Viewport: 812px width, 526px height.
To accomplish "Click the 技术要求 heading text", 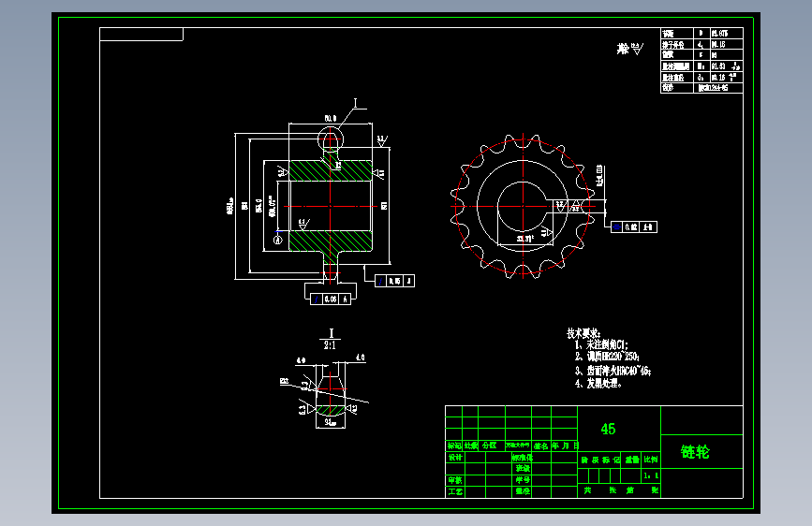I will coord(583,333).
